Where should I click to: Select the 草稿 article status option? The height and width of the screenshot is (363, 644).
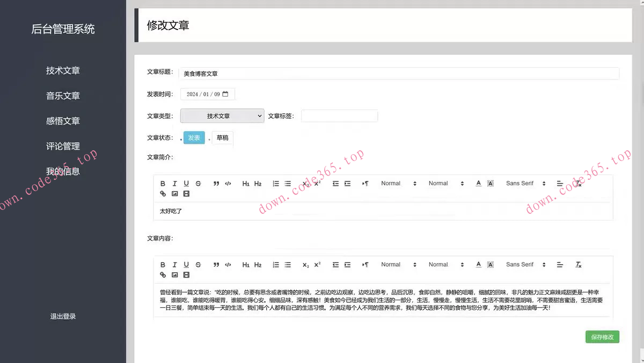(x=222, y=137)
